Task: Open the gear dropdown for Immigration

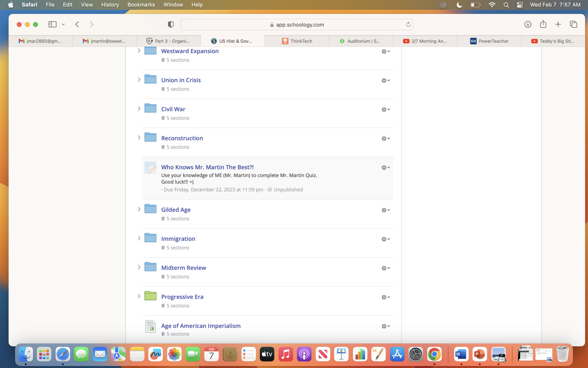Action: [385, 239]
